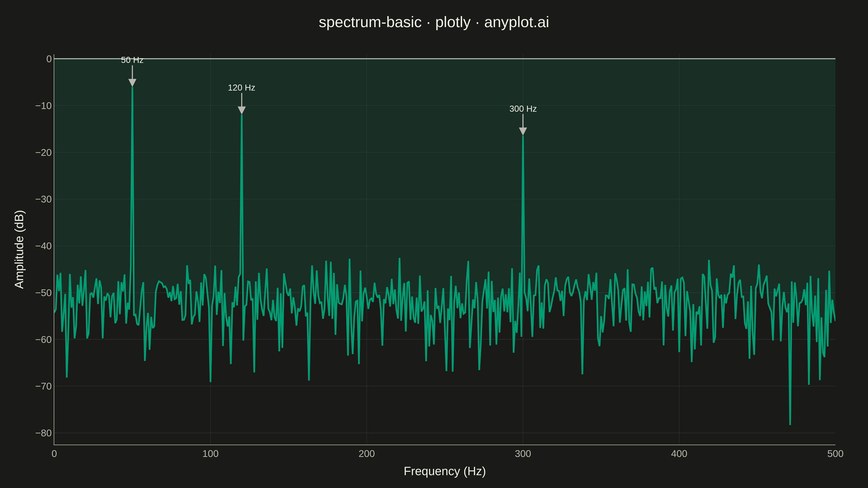Click the Amplitude (dB) axis title
Viewport: 868px width, 488px height.
click(20, 249)
